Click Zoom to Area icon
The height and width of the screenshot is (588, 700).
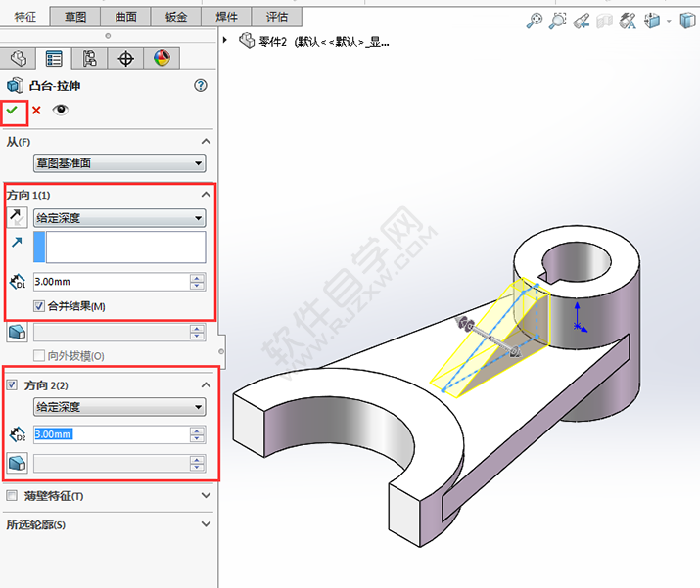tap(557, 21)
